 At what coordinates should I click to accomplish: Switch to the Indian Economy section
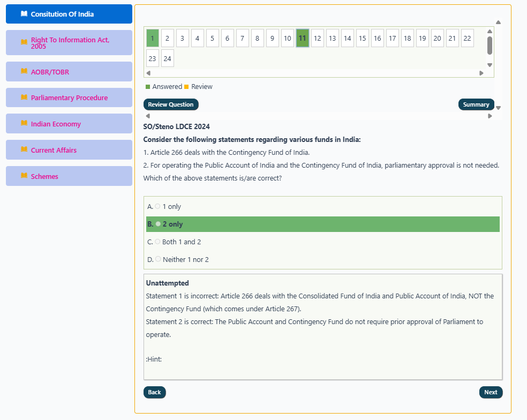(69, 123)
